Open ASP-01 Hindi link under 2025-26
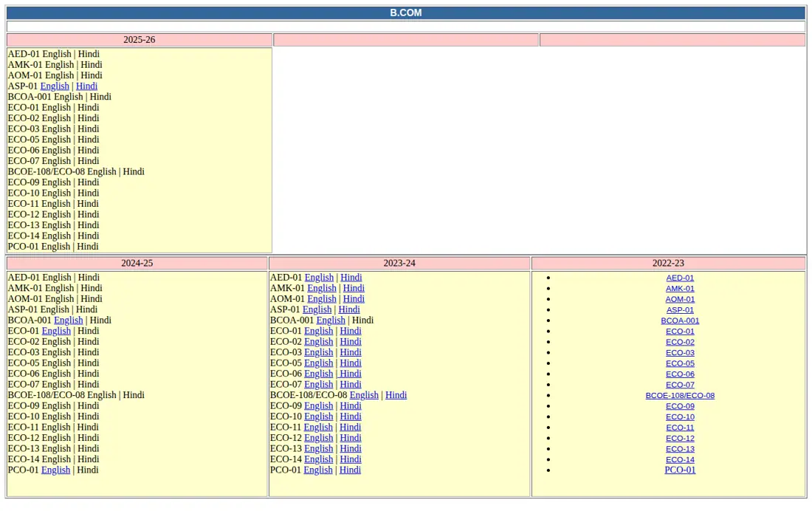Screen dimensions: 812x511 [86, 86]
